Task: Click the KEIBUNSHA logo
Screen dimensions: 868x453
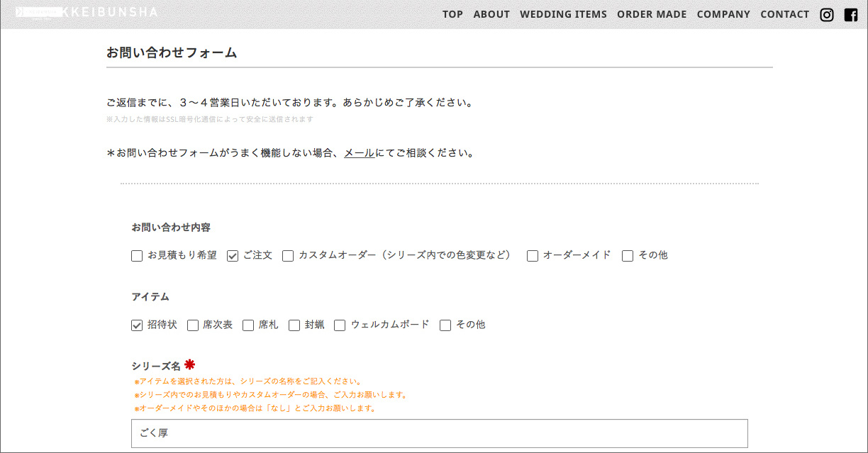Action: pyautogui.click(x=87, y=12)
